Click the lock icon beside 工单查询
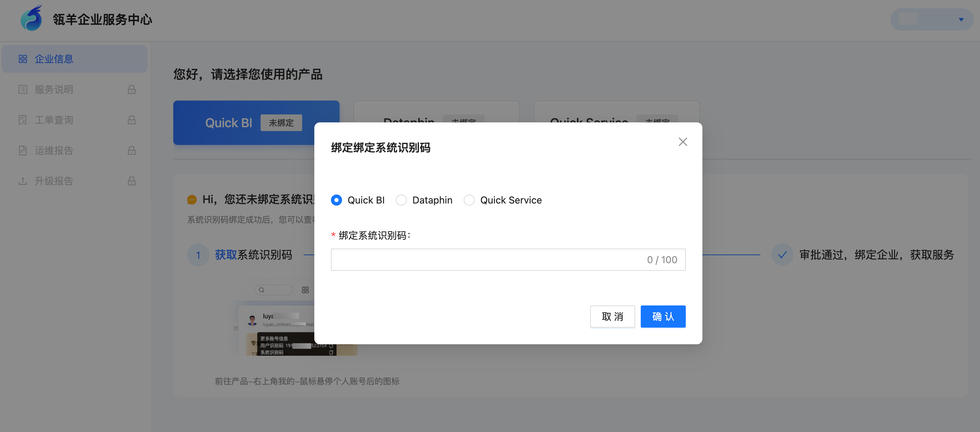Viewport: 980px width, 432px height. click(132, 120)
